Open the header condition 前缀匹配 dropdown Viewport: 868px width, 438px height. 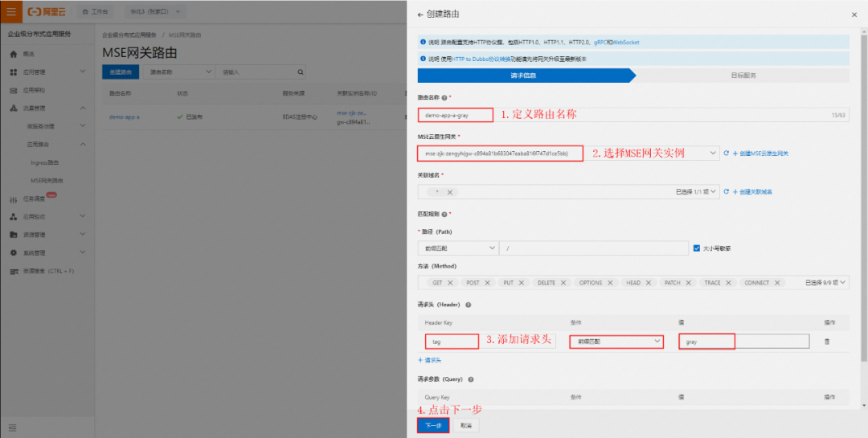click(616, 342)
